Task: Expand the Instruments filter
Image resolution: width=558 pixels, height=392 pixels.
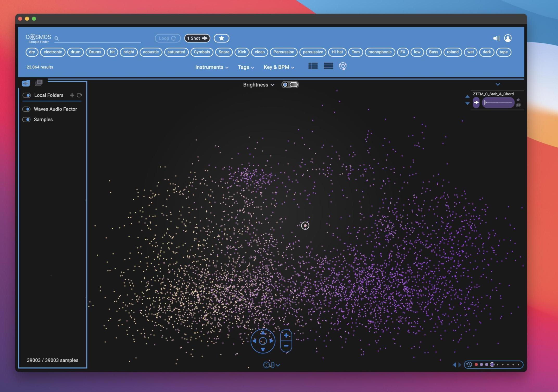Action: (x=212, y=67)
